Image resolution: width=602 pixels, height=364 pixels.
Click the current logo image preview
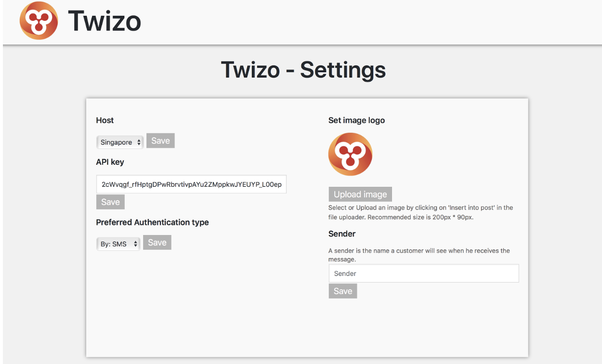pyautogui.click(x=350, y=154)
